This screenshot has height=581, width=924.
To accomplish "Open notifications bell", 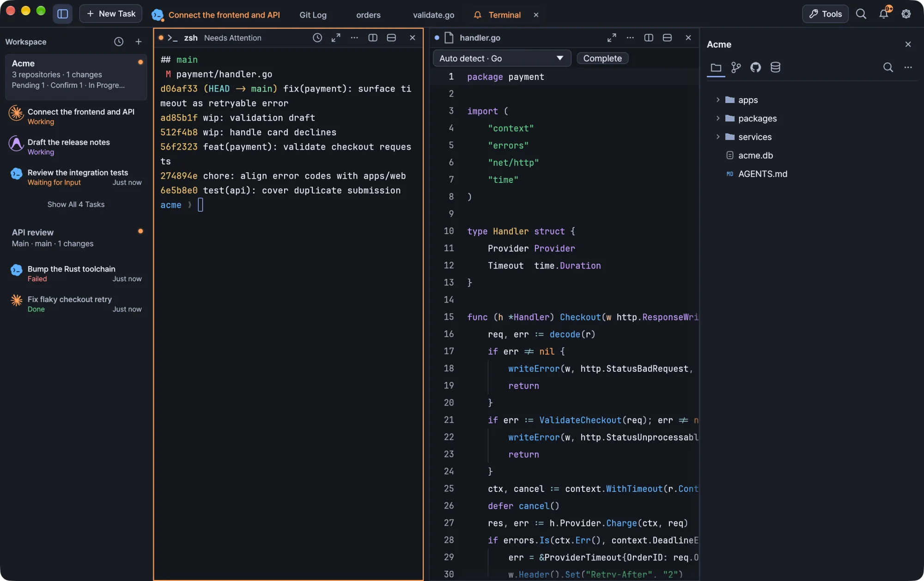I will (884, 14).
